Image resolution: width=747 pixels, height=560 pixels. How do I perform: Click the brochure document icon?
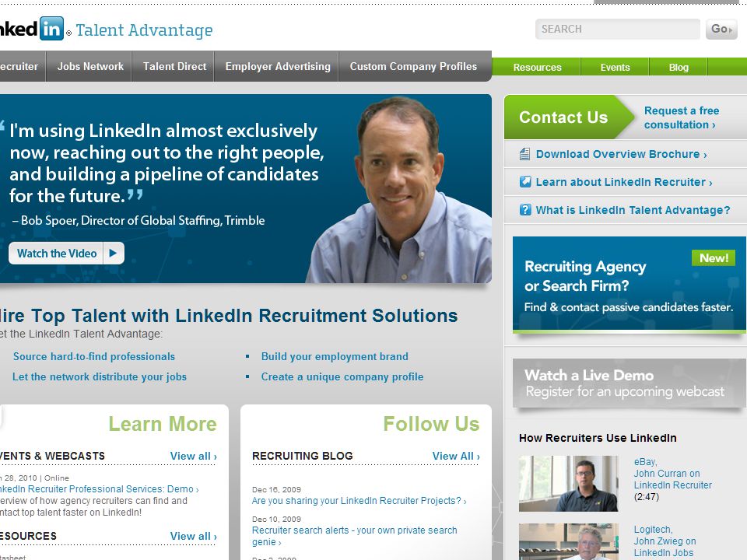pyautogui.click(x=524, y=154)
